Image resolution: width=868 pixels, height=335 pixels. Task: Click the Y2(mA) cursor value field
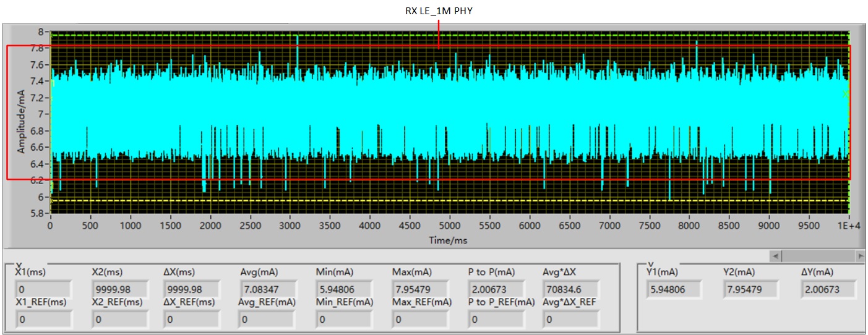(x=752, y=289)
